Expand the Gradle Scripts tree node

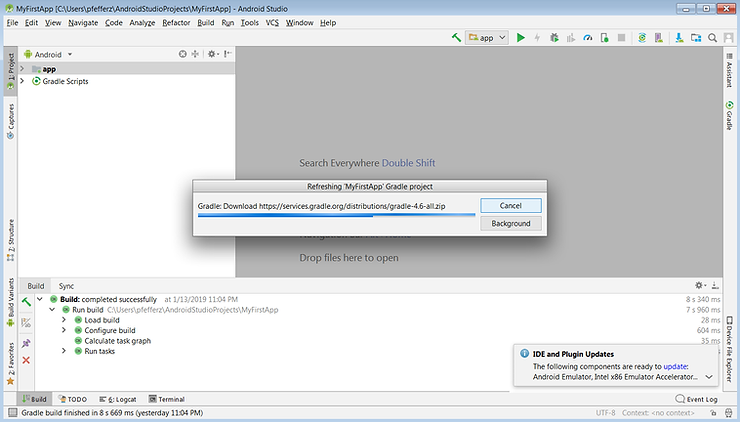tap(22, 81)
